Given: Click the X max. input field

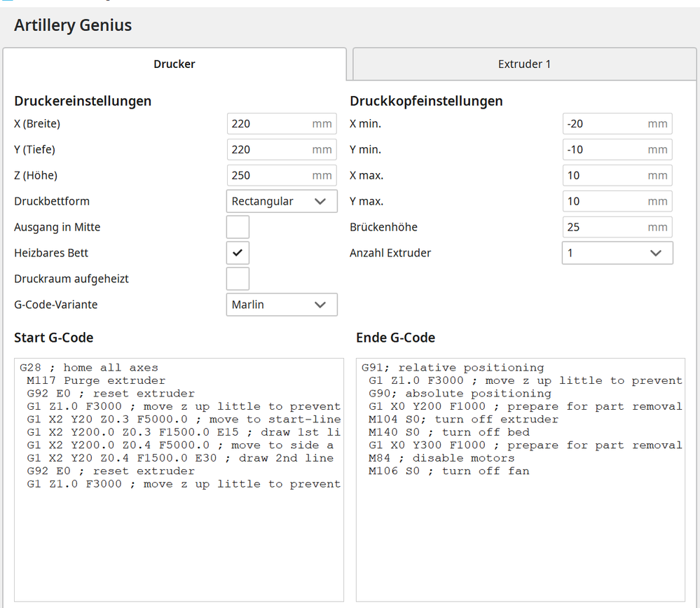Looking at the screenshot, I should click(x=617, y=175).
